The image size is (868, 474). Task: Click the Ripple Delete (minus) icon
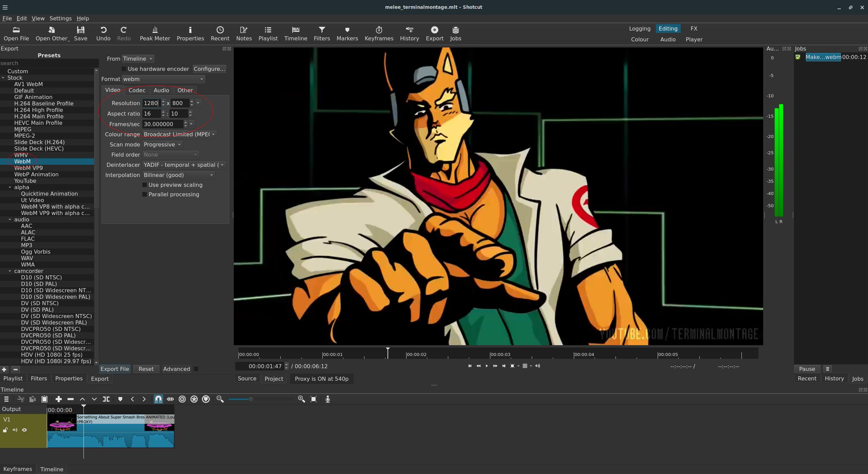(x=70, y=399)
